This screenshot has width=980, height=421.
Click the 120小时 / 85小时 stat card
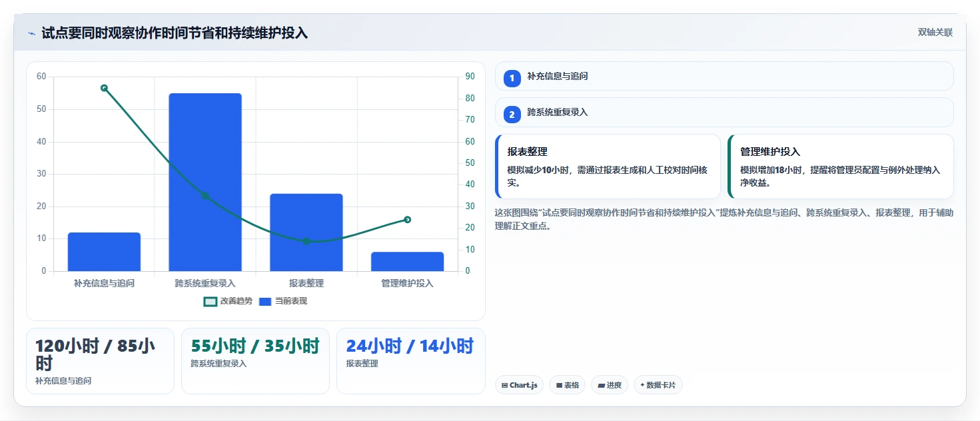pos(100,361)
